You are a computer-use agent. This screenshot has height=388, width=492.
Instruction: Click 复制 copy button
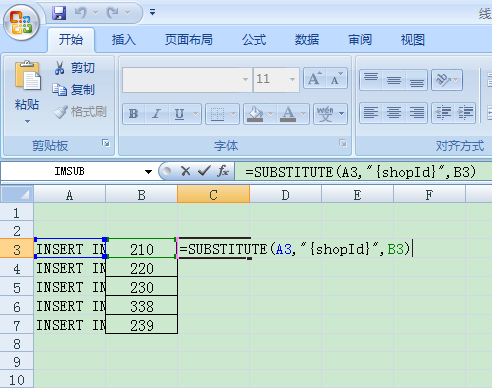(74, 90)
